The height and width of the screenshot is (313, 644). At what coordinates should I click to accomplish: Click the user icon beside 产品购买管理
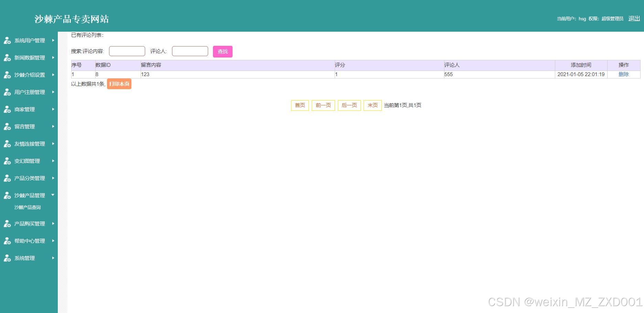[x=7, y=224]
